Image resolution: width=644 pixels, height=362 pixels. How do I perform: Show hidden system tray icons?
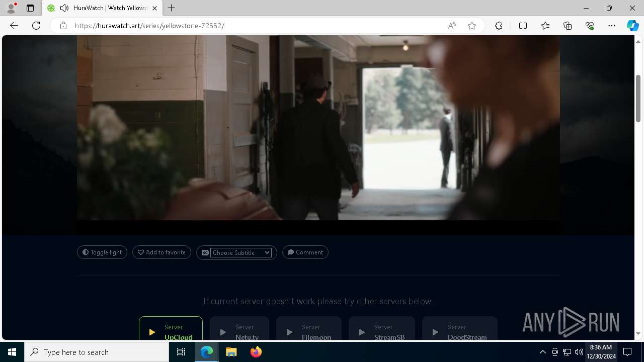pyautogui.click(x=542, y=352)
